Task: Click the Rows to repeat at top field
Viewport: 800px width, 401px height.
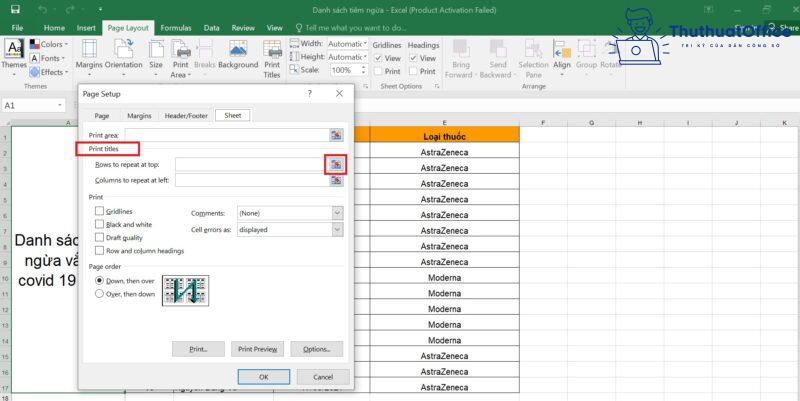Action: coord(249,164)
